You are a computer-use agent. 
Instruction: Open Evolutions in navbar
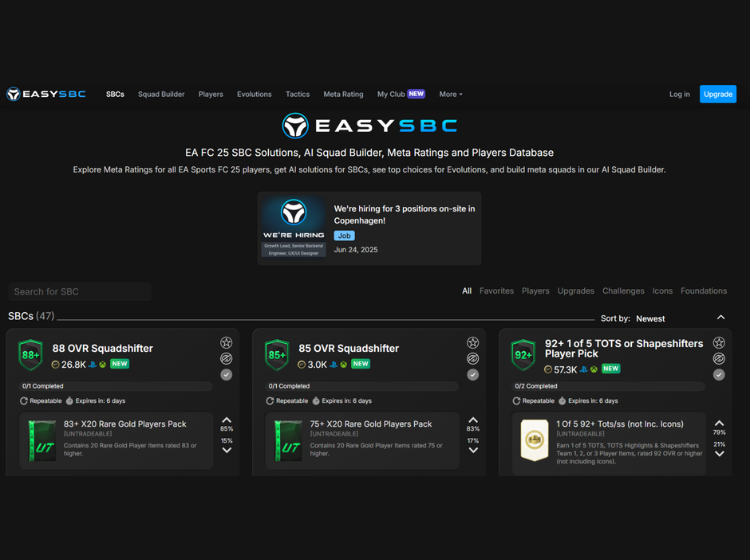254,94
